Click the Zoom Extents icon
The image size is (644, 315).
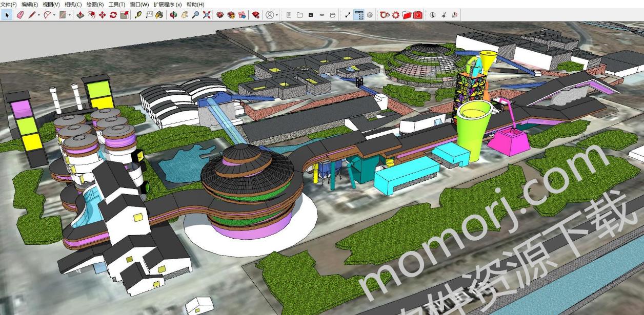tap(207, 15)
